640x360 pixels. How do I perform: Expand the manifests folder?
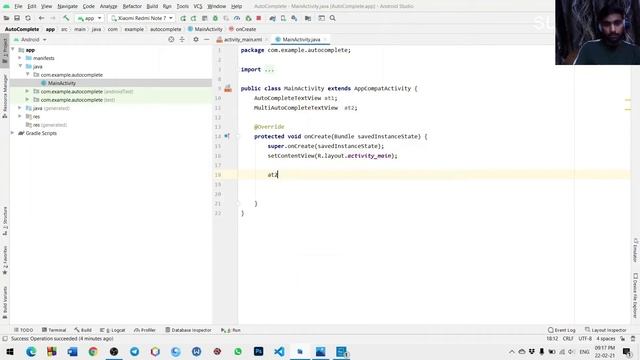20,58
